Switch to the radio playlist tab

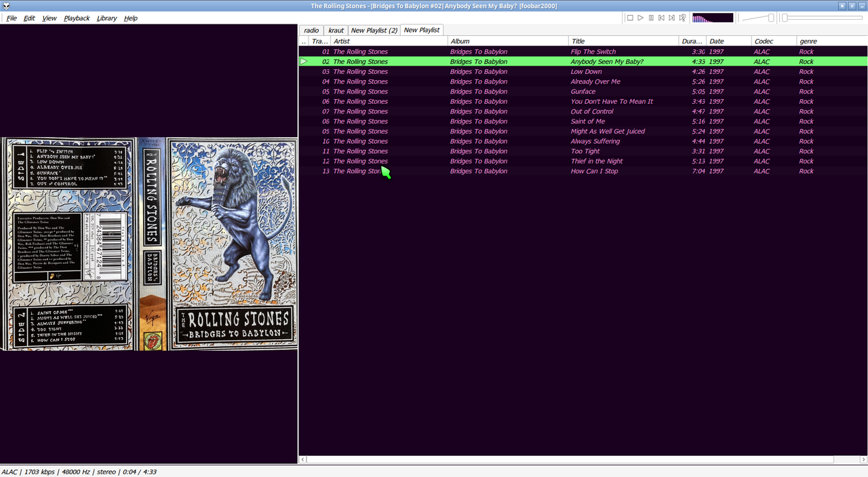click(x=311, y=30)
